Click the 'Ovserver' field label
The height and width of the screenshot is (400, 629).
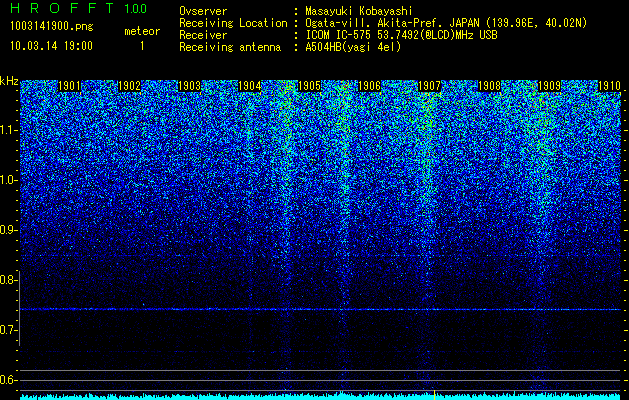203,11
